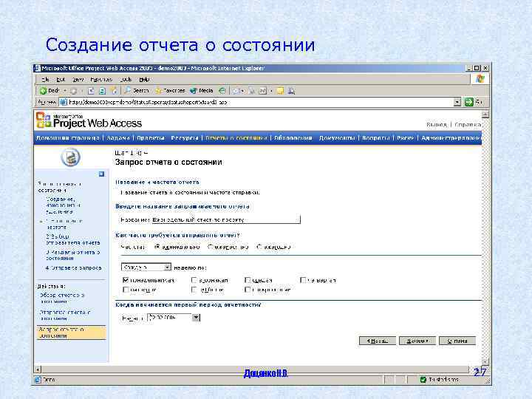Click the last icon on the IE toolbar
This screenshot has width=532, height=399.
point(291,91)
